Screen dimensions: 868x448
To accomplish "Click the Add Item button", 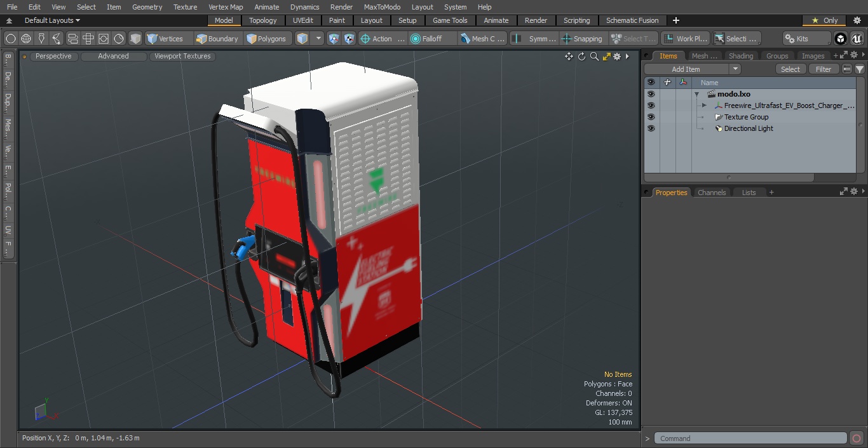I will pos(686,69).
